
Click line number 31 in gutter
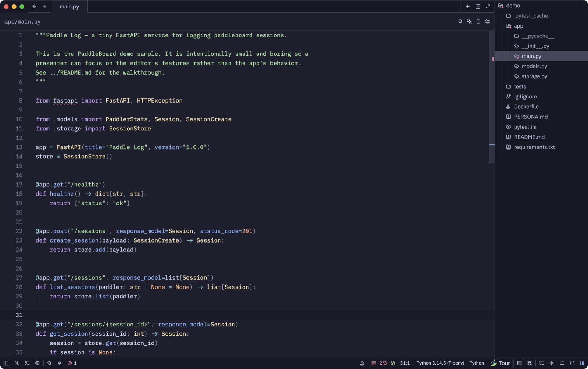(19, 315)
